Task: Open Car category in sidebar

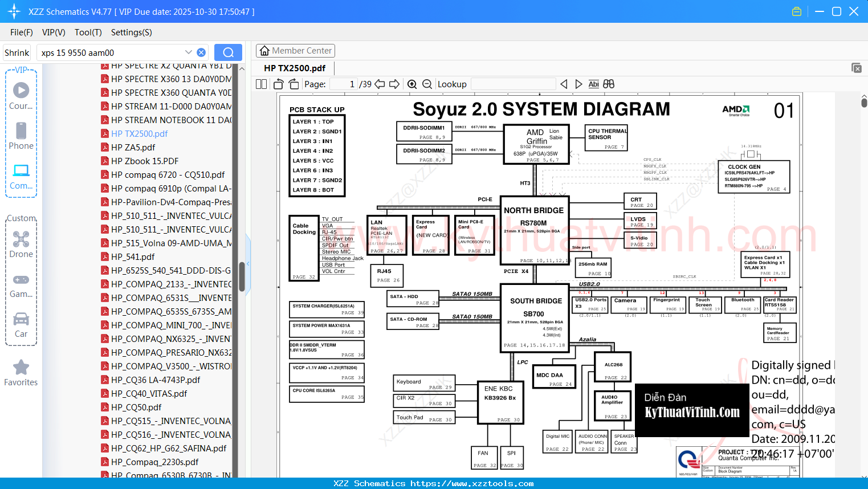Action: (x=21, y=325)
